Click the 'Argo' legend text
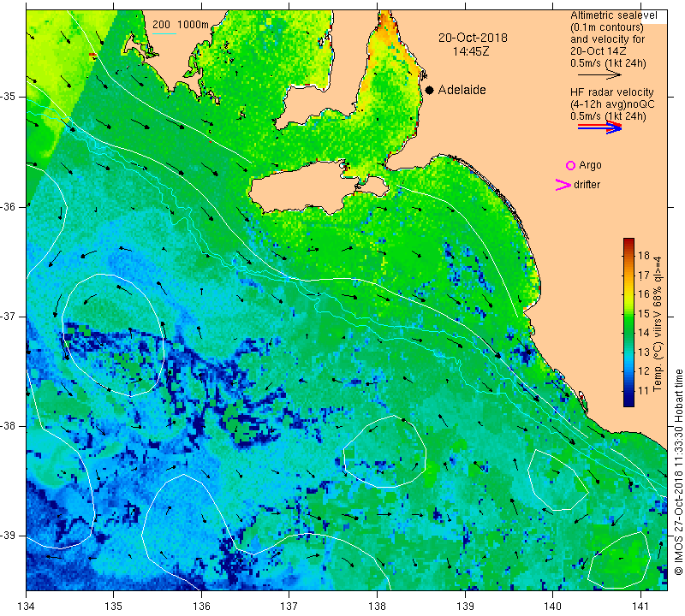 click(x=590, y=165)
